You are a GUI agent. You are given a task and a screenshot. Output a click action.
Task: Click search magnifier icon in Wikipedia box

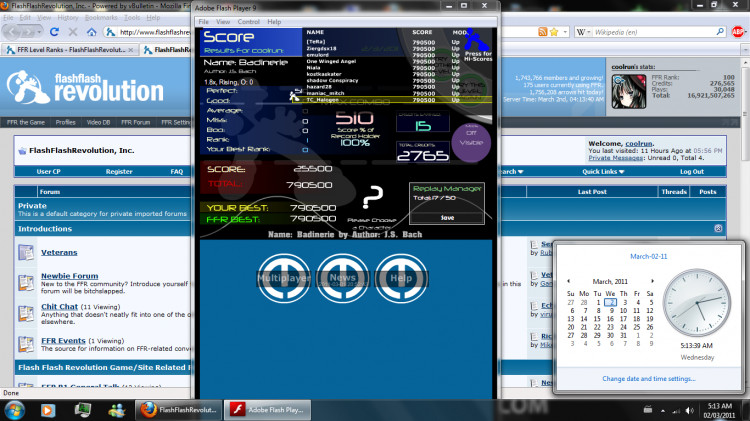[720, 32]
